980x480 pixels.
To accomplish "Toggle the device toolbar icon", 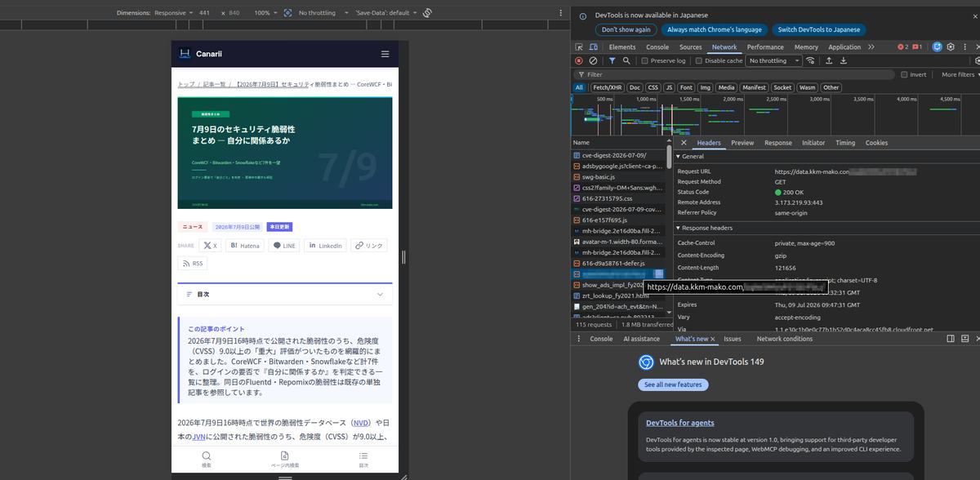I will pos(595,47).
